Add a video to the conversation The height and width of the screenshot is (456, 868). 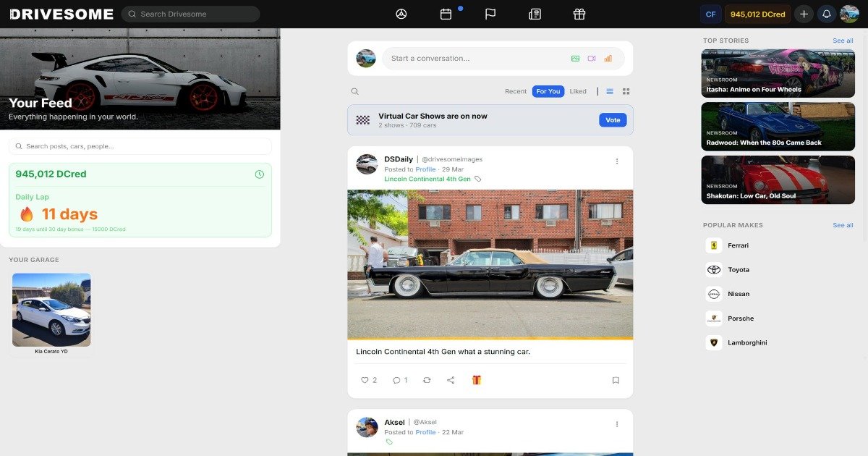592,59
